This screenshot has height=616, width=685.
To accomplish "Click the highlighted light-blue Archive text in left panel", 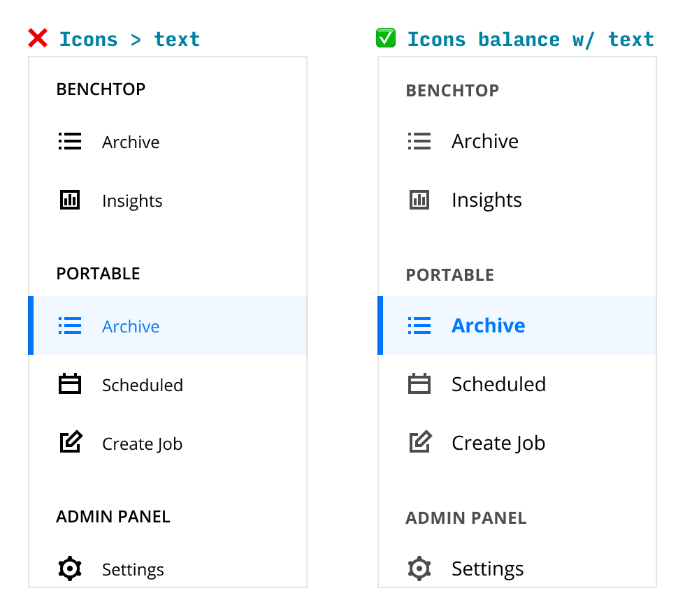I will [x=131, y=327].
